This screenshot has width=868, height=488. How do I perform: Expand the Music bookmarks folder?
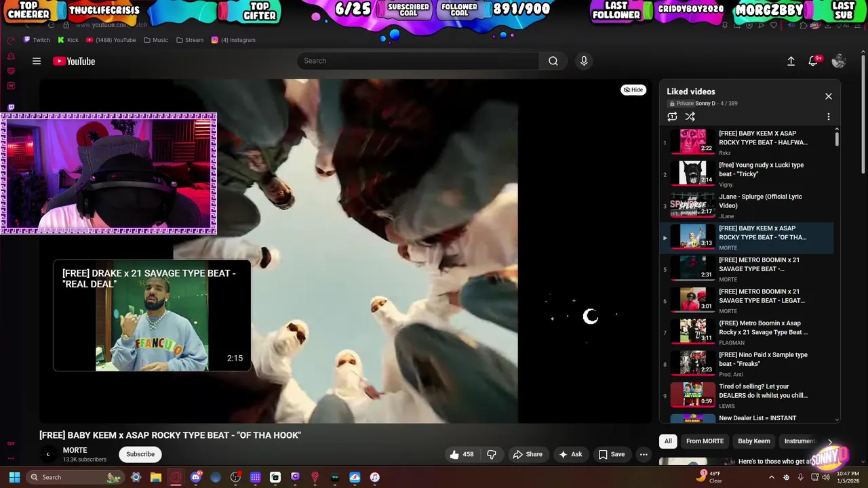coord(156,40)
